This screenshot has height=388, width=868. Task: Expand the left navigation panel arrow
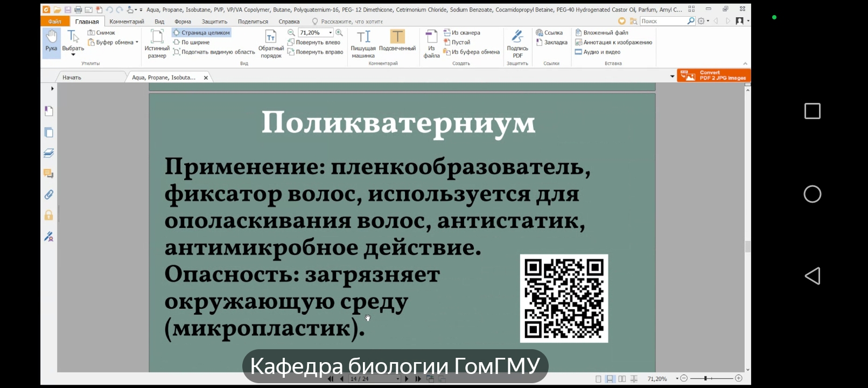(x=52, y=88)
